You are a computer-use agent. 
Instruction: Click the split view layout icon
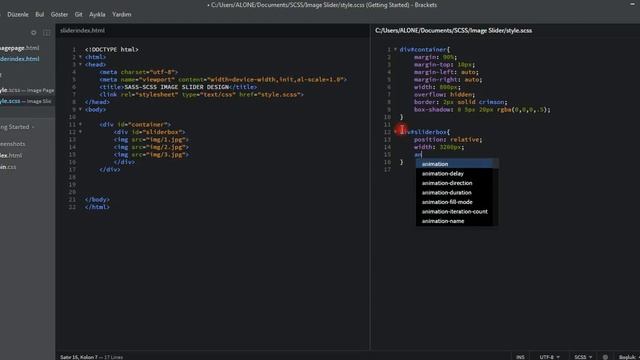(47, 33)
